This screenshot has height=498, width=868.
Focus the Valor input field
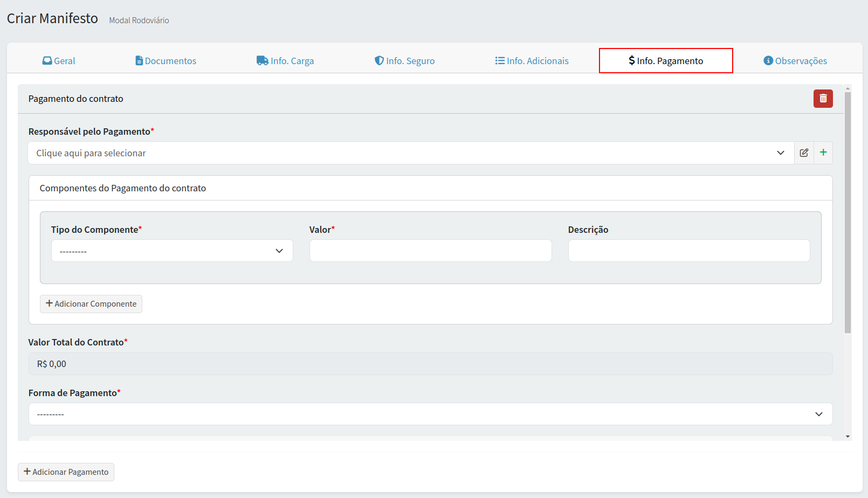(430, 251)
